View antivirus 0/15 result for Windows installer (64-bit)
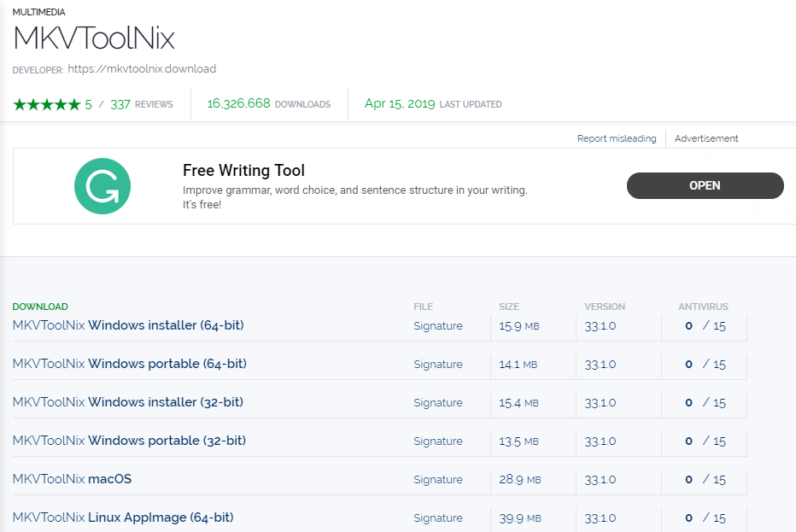Viewport: 796px width, 532px height. point(705,326)
